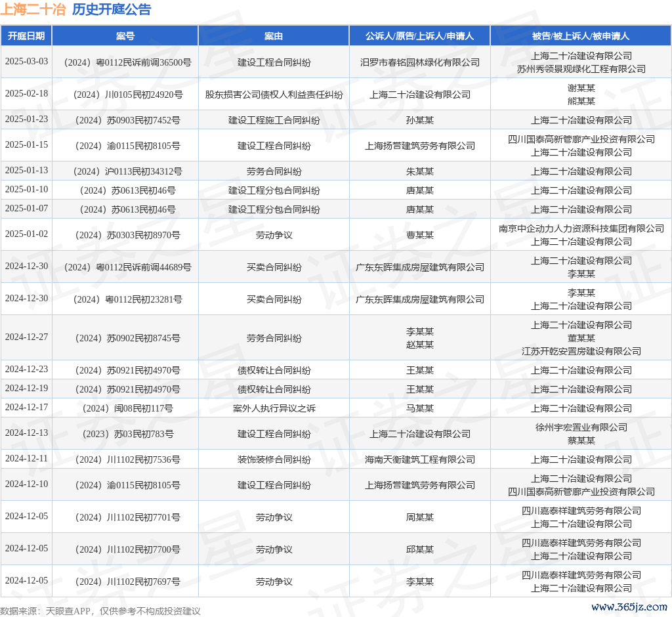Select the date 2025-01-10
The image size is (672, 617).
(x=26, y=190)
